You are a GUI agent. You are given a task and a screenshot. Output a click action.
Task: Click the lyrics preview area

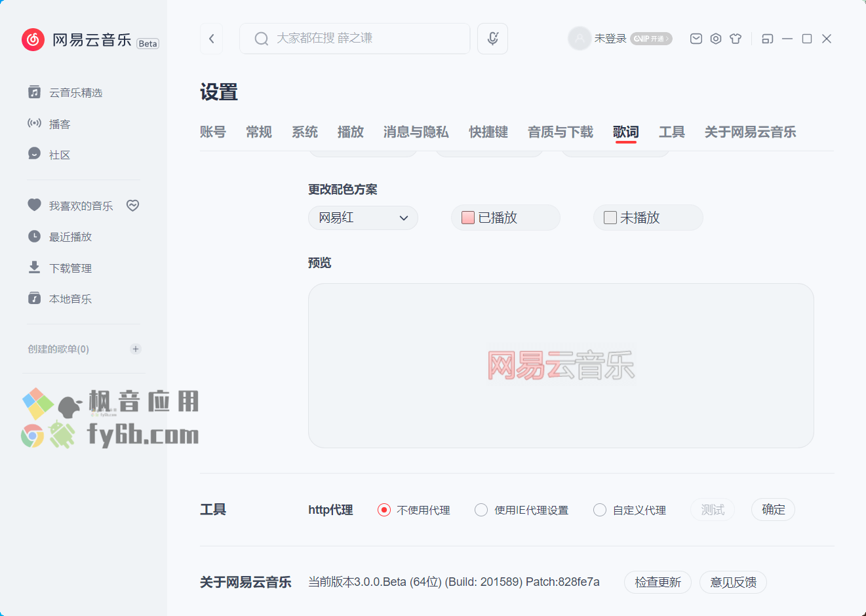[561, 366]
